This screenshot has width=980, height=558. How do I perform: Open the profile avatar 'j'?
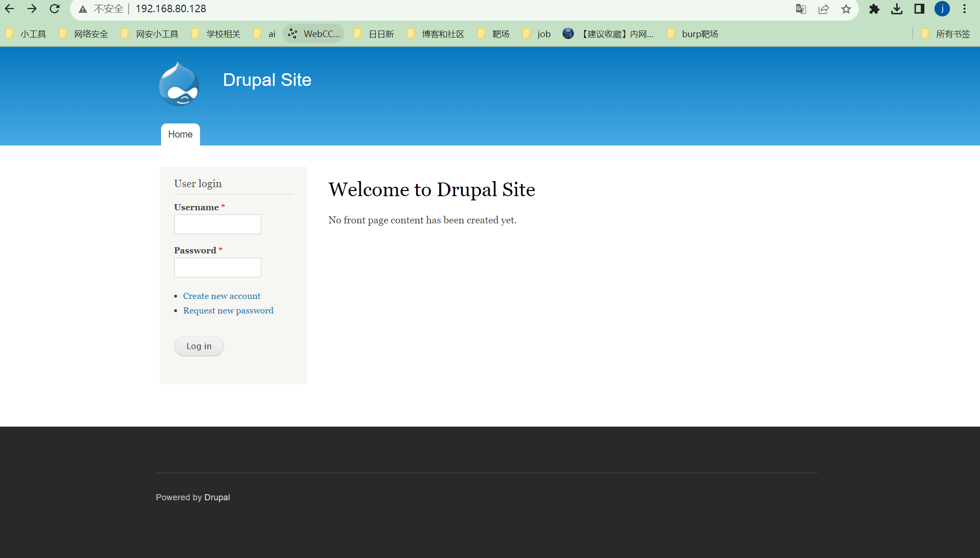click(x=942, y=9)
